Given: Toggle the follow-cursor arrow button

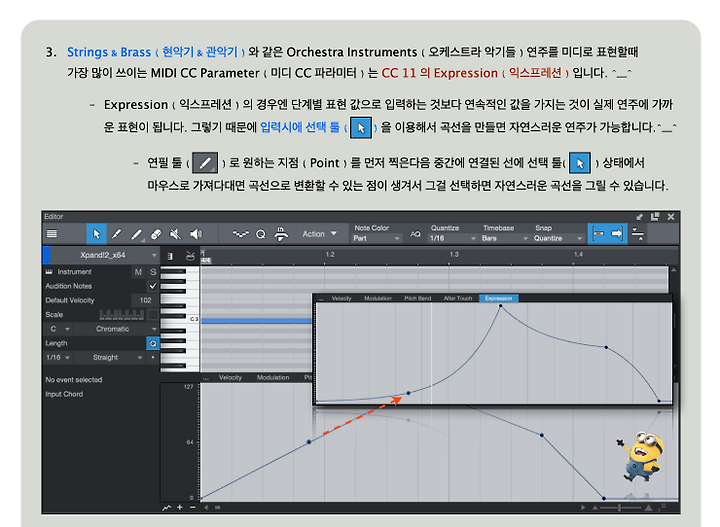Looking at the screenshot, I should [x=617, y=234].
